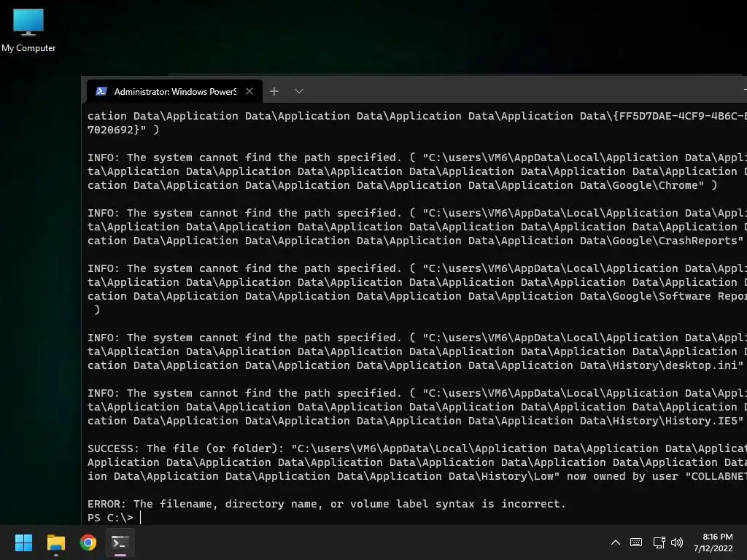Open the touch keyboard tray icon

pyautogui.click(x=636, y=542)
